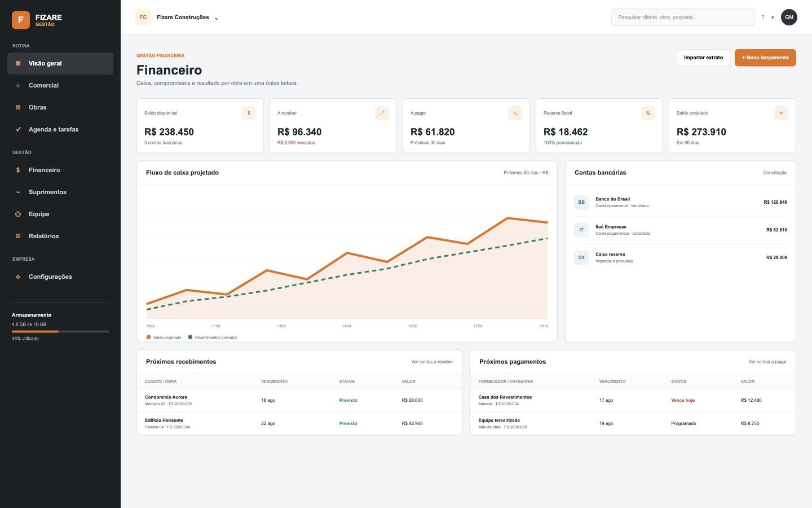Select the Banco do Brasil BB badge

[x=581, y=202]
